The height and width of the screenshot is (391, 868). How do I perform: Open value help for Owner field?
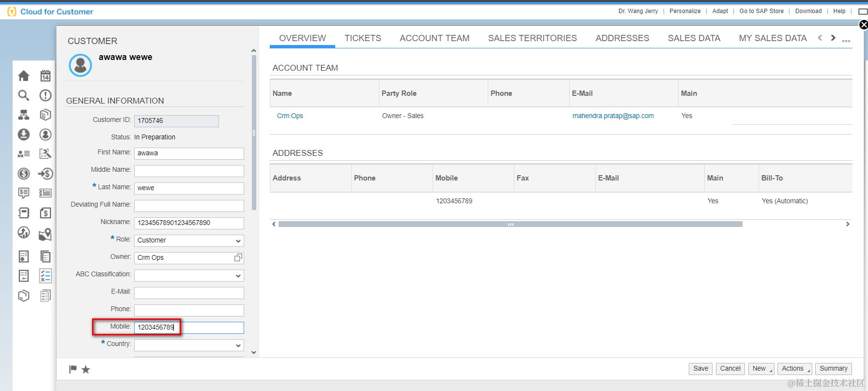(x=238, y=257)
